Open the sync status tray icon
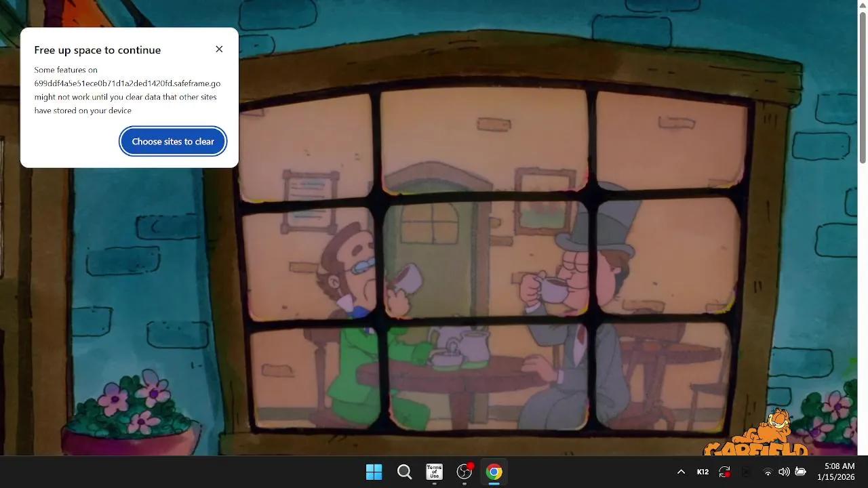 pyautogui.click(x=724, y=472)
